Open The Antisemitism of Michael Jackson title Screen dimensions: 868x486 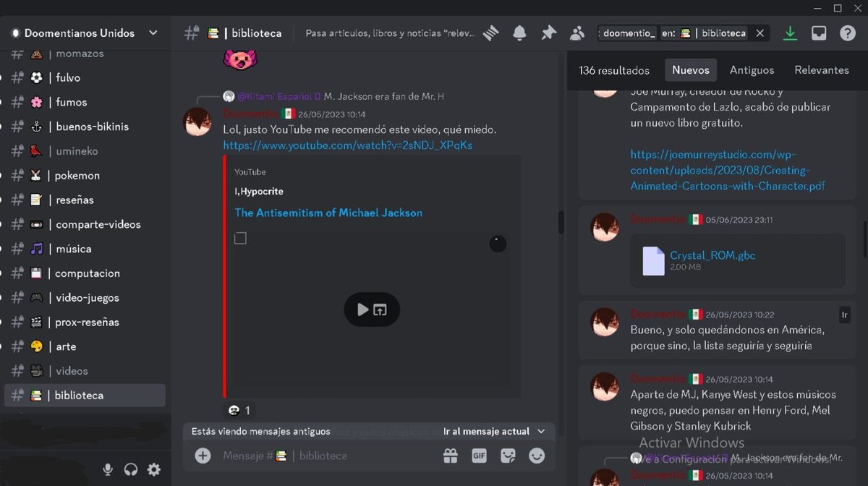click(328, 213)
